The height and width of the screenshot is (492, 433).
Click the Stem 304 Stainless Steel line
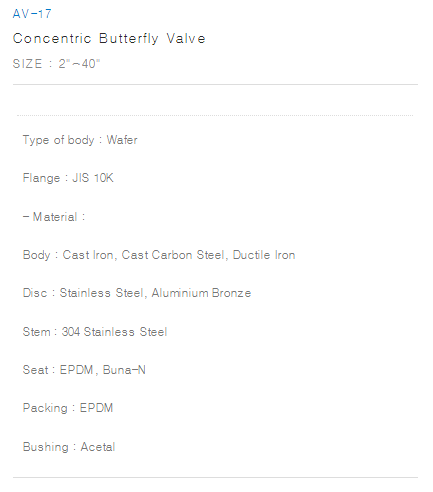(95, 332)
